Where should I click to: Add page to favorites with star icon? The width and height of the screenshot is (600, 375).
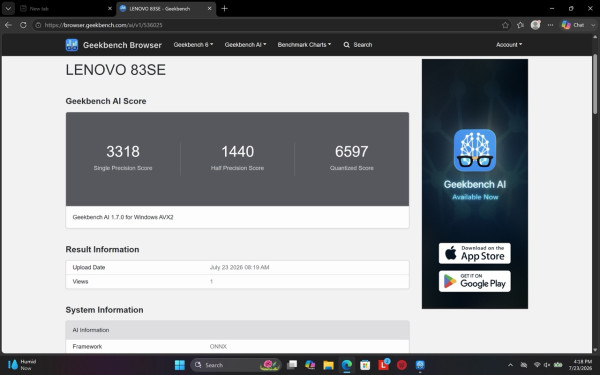tap(505, 25)
